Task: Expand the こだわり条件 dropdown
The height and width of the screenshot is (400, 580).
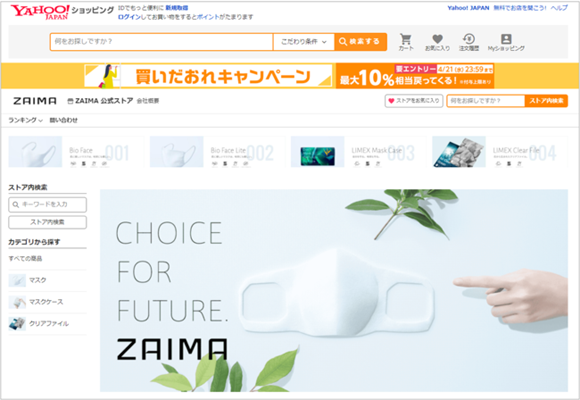Action: coord(304,42)
